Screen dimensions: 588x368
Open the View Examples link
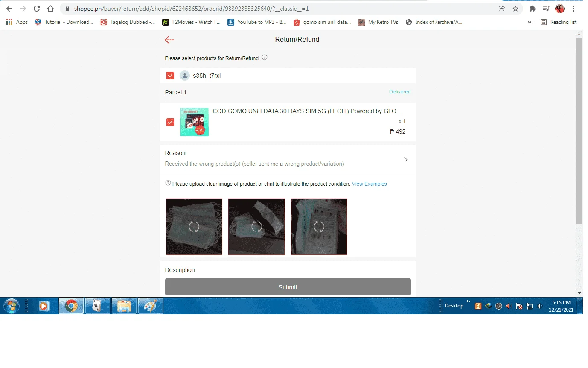(x=370, y=184)
